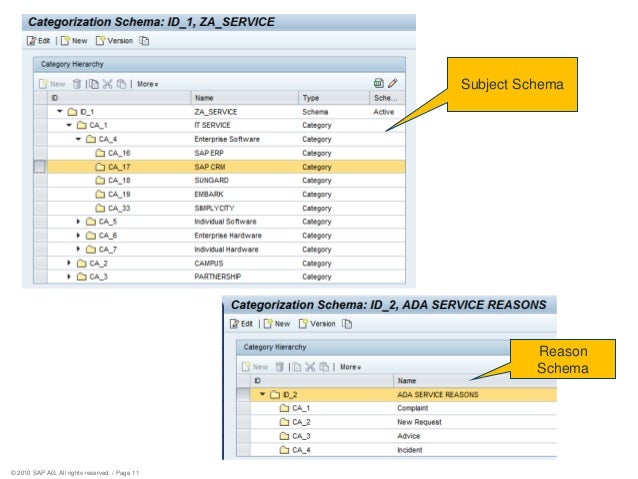This screenshot has height=479, width=638.
Task: Click folder icon of ID_2 schema
Action: (275, 394)
